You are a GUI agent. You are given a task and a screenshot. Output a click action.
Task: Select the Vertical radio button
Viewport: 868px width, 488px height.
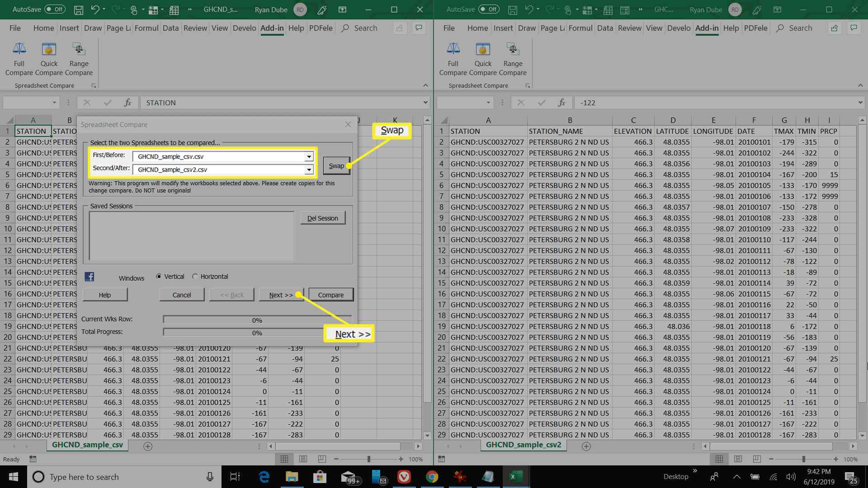click(x=158, y=276)
